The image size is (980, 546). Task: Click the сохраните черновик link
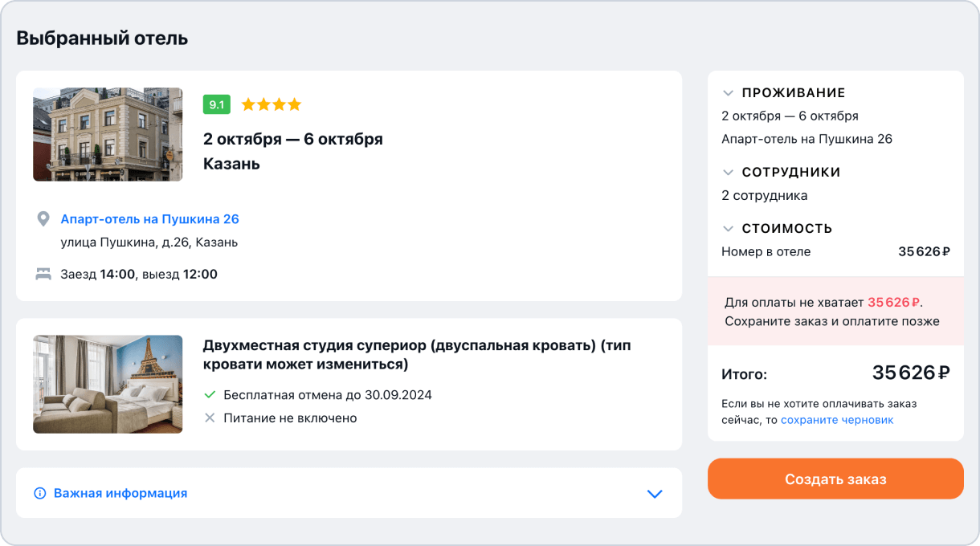(837, 420)
